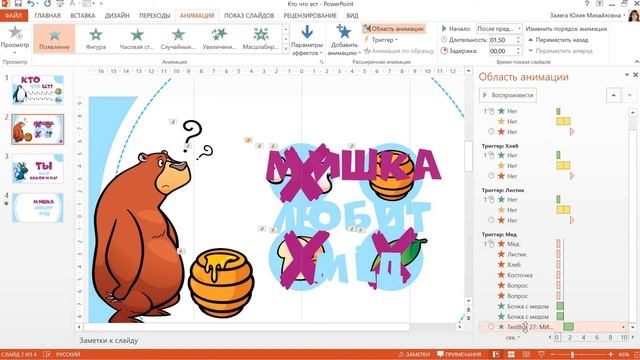Viewport: 640px width, 360px height.
Task: Switch to Slide Sorter view icon
Action: [511, 355]
